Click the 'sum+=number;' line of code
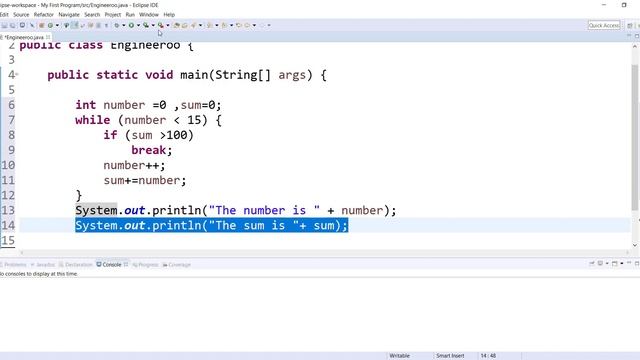640x360 pixels. point(144,180)
